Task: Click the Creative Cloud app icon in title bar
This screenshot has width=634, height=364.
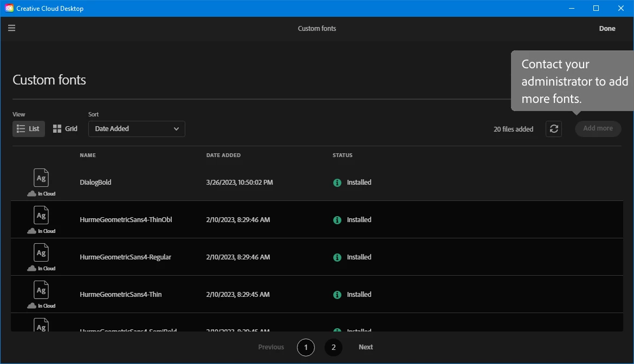Action: pos(9,8)
